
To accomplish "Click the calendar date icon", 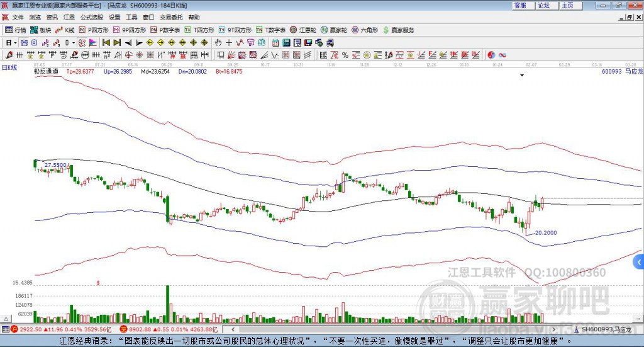I will 275,43.
